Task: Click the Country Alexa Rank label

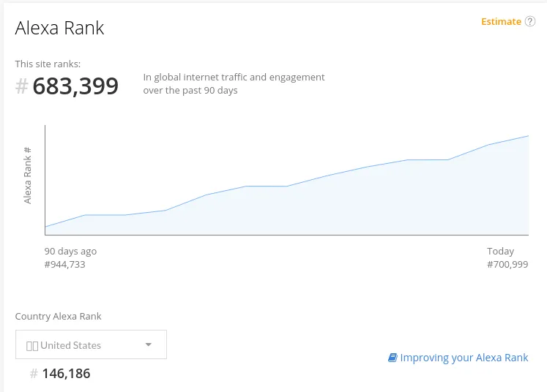Action: (59, 317)
